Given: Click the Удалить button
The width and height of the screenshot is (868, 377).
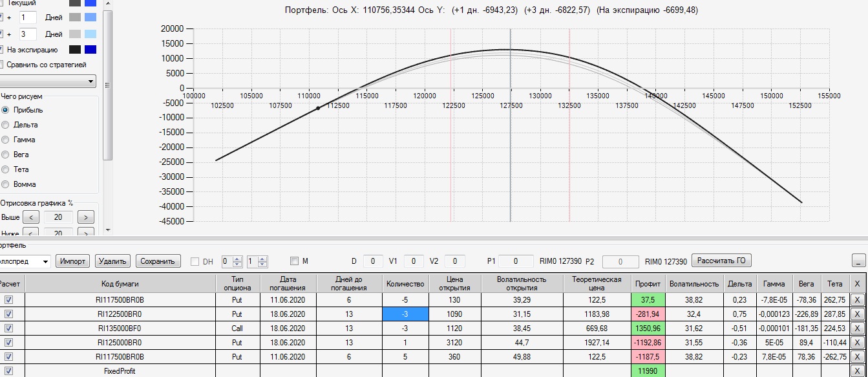Looking at the screenshot, I should pos(113,261).
